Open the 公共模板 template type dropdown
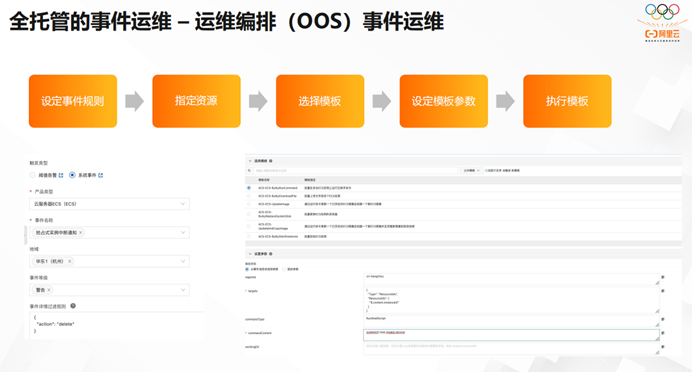 coord(471,170)
